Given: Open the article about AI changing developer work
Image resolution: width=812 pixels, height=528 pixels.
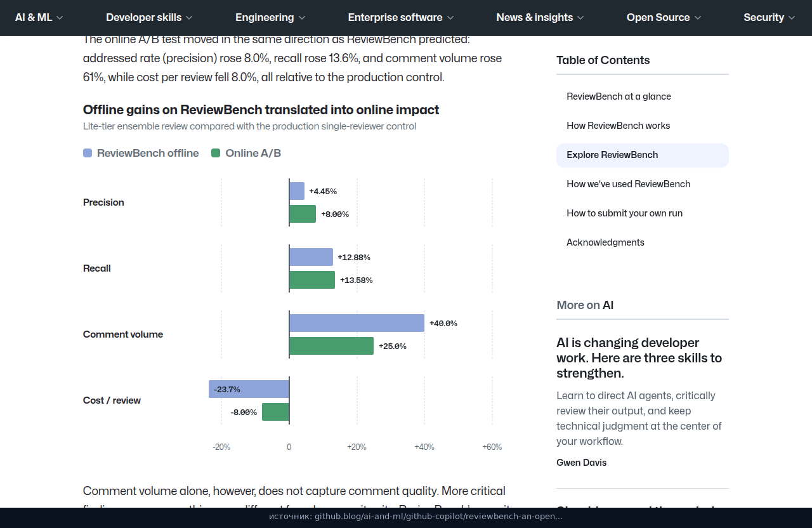Looking at the screenshot, I should [639, 358].
